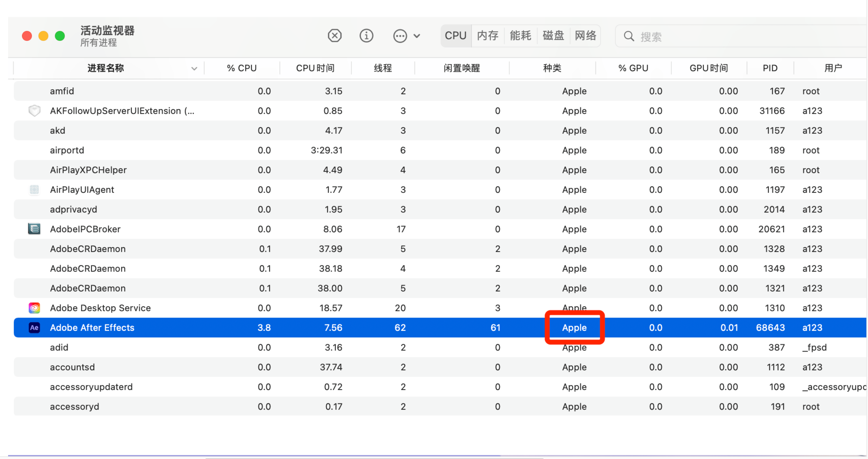Click thread count 62 in After Effects row
Image resolution: width=868 pixels, height=459 pixels.
click(400, 327)
